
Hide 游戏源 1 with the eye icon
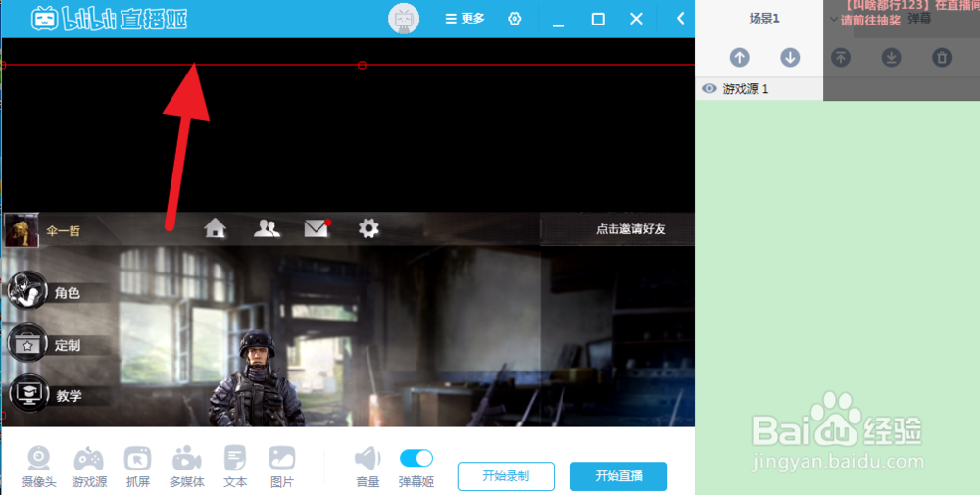point(710,89)
